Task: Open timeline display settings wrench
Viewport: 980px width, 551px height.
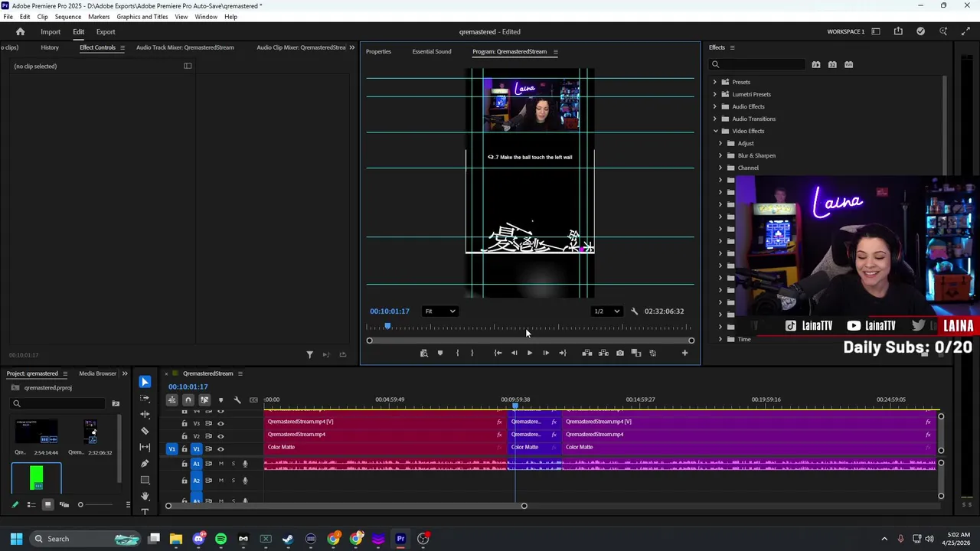Action: (x=237, y=400)
